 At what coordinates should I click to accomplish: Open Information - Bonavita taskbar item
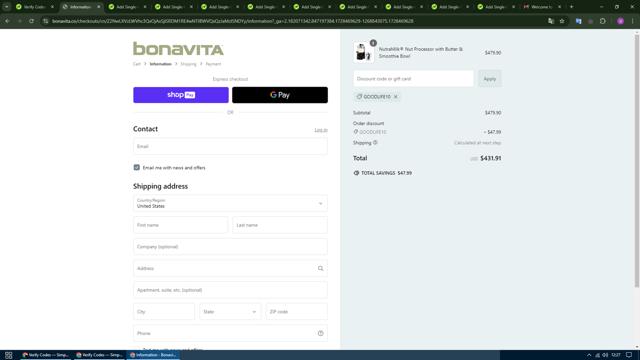153,355
